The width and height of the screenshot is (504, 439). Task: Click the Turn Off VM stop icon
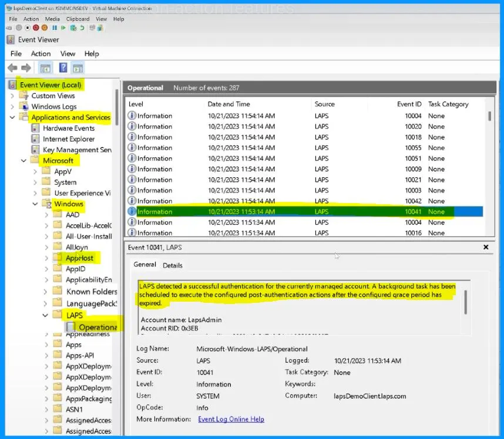tap(28, 28)
